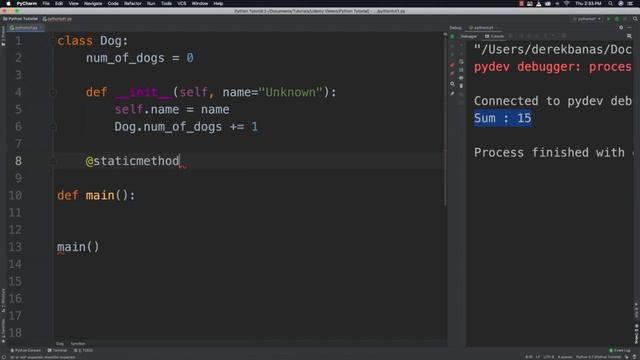Switch to the Debugger tab
Viewport: 640px width, 360px height.
pyautogui.click(x=469, y=36)
